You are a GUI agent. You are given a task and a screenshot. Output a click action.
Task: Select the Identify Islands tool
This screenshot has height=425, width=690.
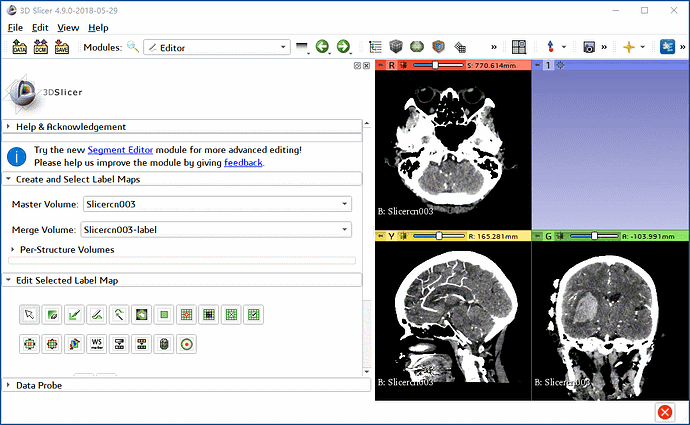pos(187,315)
